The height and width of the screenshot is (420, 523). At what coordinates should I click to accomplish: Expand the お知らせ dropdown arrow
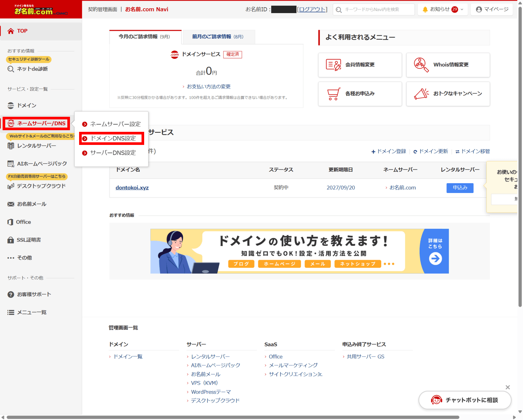462,9
